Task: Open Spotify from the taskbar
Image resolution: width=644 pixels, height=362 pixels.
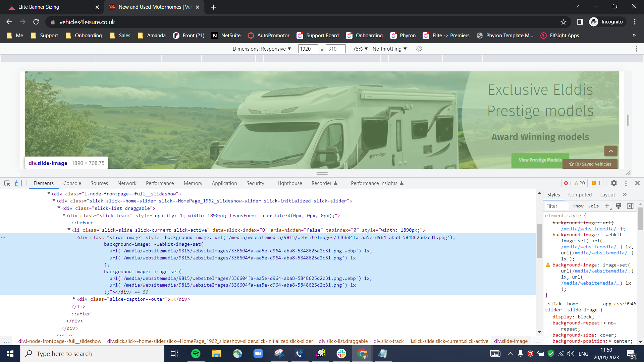Action: tap(196, 354)
